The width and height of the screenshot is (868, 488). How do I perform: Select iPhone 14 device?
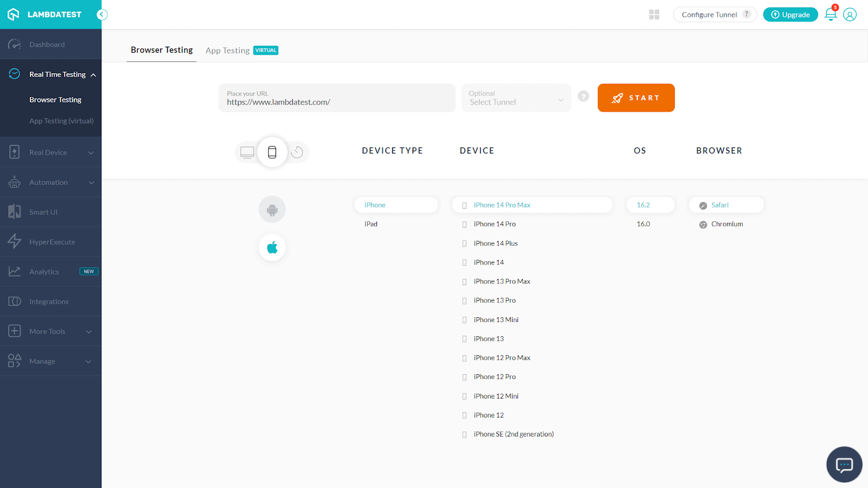coord(489,262)
